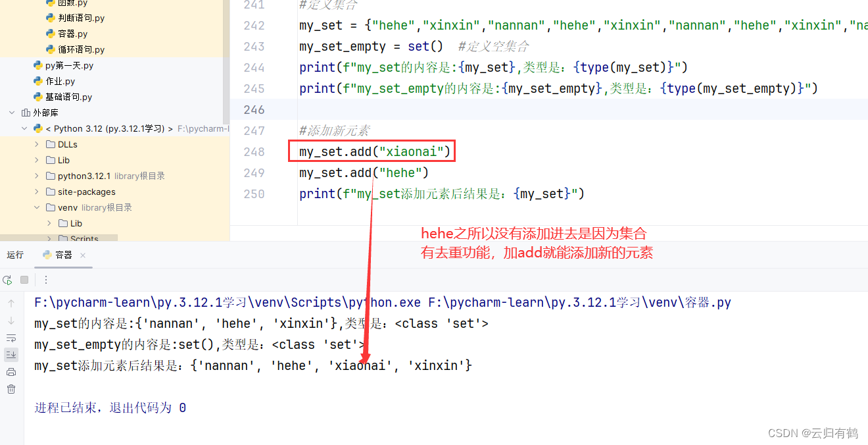Click the output line with 'xiaonai' result
This screenshot has width=868, height=445.
[253, 366]
